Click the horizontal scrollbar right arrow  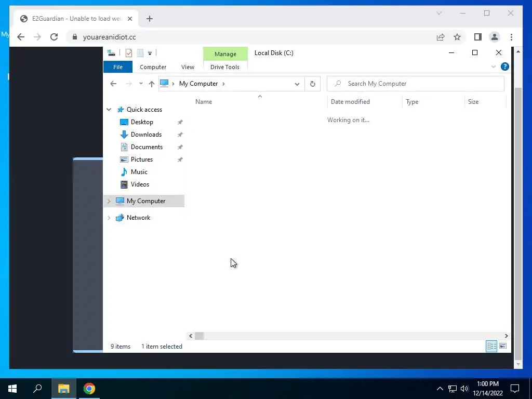506,336
